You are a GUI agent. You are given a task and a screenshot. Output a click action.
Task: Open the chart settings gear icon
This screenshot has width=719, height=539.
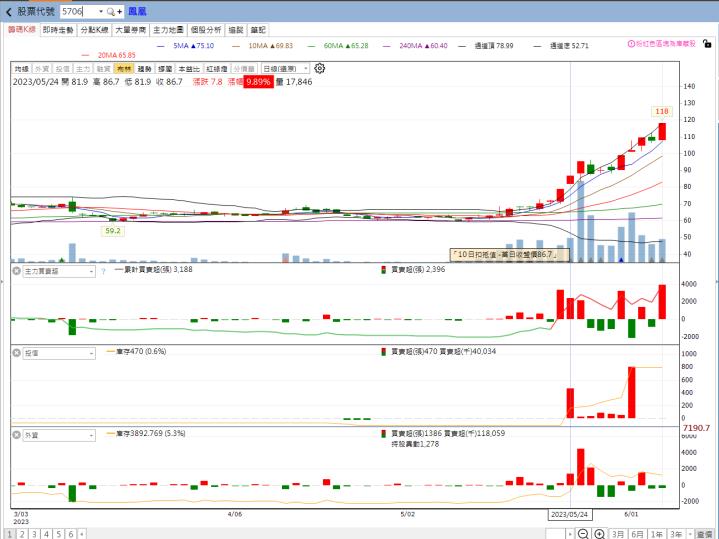(x=320, y=68)
